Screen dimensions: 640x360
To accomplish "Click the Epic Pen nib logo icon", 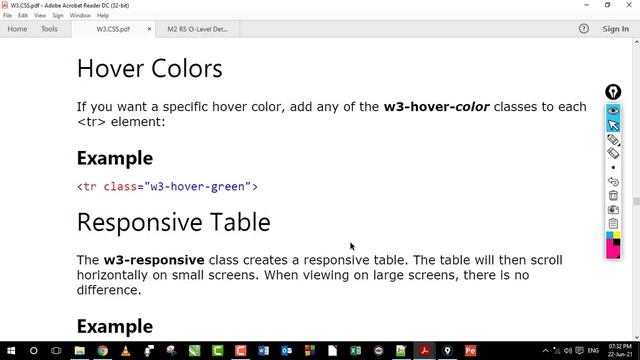I will click(613, 92).
